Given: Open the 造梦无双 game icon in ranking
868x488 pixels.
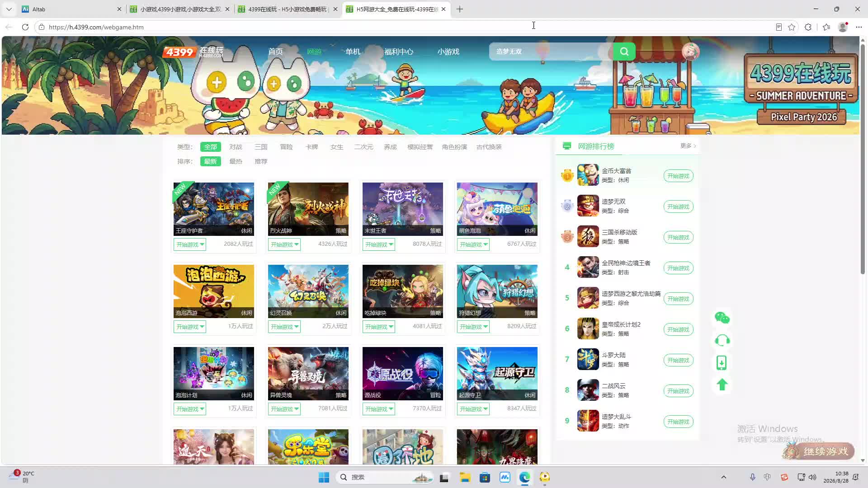Looking at the screenshot, I should click(588, 206).
